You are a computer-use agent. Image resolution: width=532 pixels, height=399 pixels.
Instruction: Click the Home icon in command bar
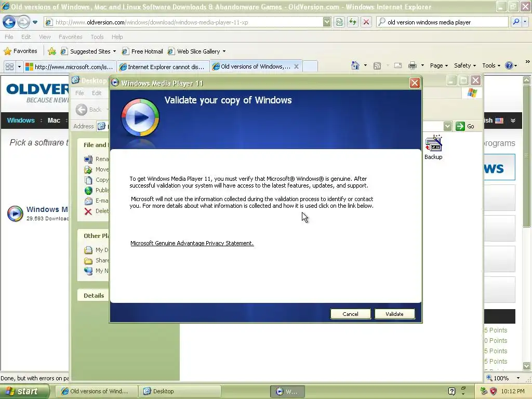click(355, 65)
